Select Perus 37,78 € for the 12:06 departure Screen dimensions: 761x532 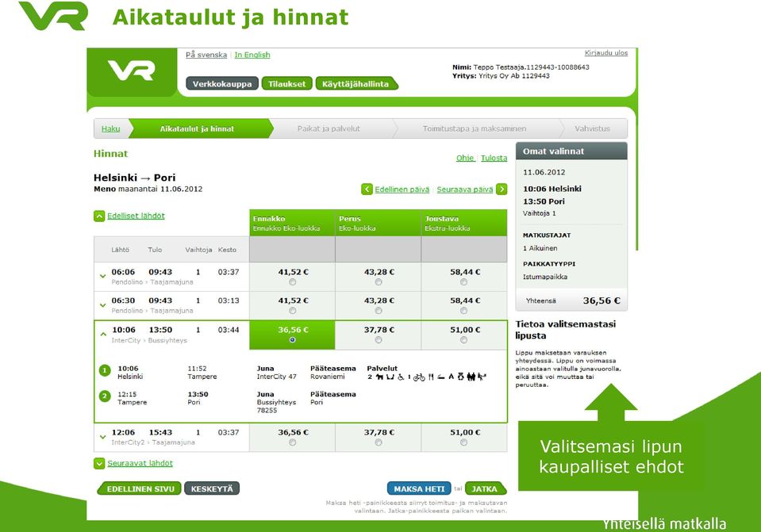pyautogui.click(x=379, y=442)
